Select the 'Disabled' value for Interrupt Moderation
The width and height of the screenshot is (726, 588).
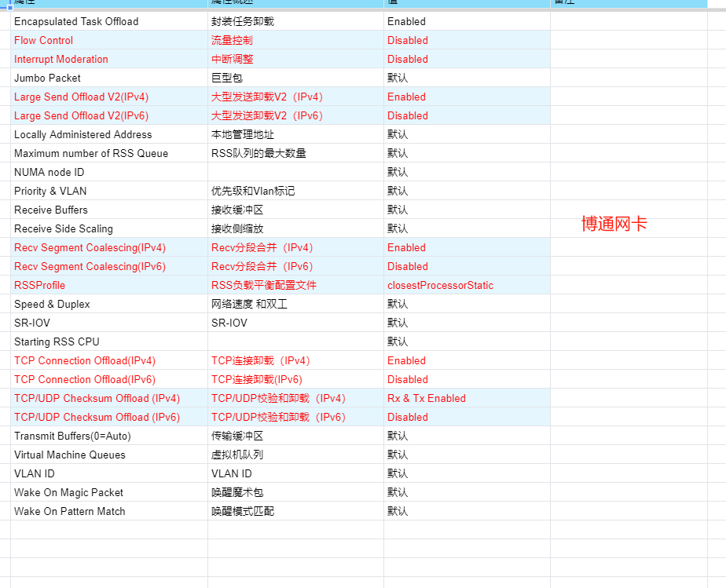pos(467,59)
